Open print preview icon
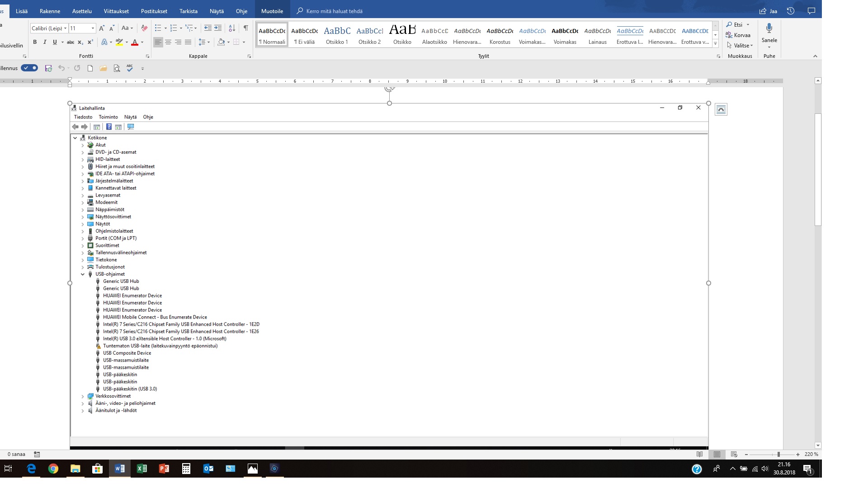 point(117,68)
